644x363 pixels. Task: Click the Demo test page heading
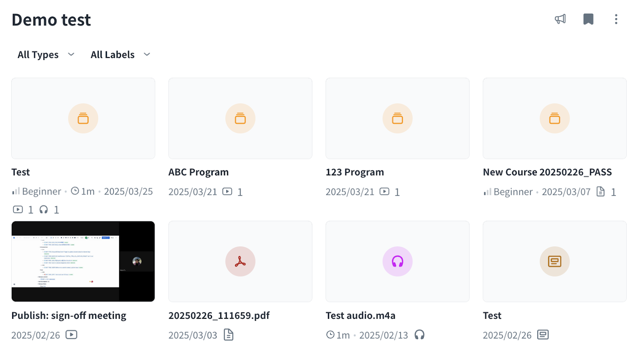pyautogui.click(x=51, y=20)
